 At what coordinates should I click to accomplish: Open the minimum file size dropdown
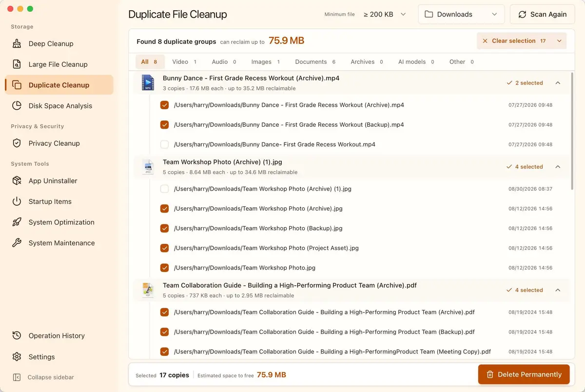pyautogui.click(x=385, y=14)
